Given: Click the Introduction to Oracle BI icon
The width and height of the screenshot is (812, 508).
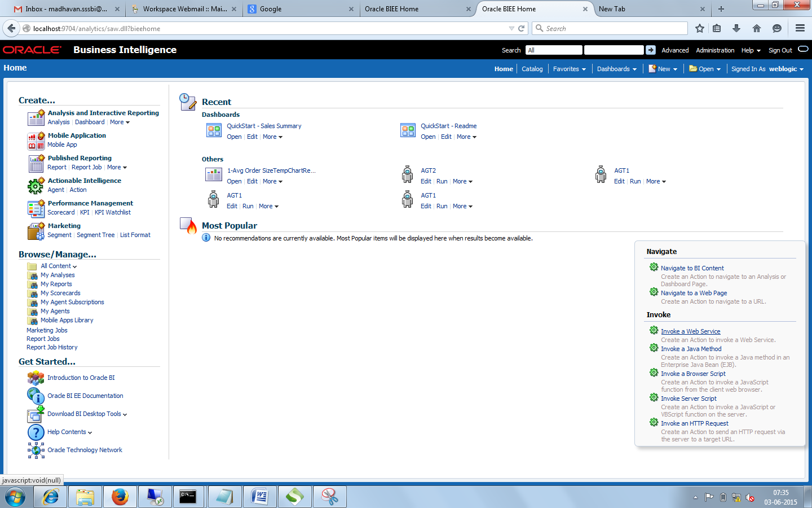Looking at the screenshot, I should [x=36, y=378].
